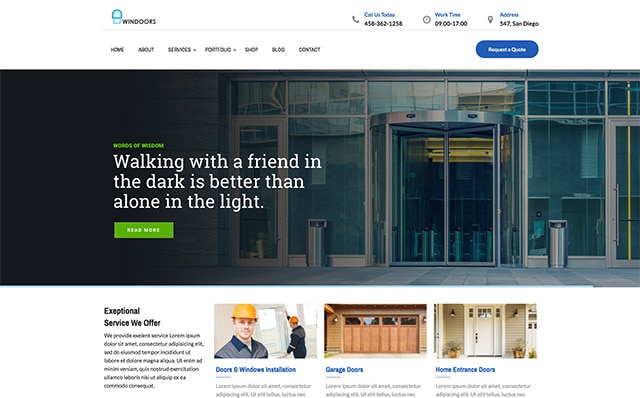This screenshot has width=640, height=398.
Task: Click the Request a Quote button
Action: [x=507, y=49]
